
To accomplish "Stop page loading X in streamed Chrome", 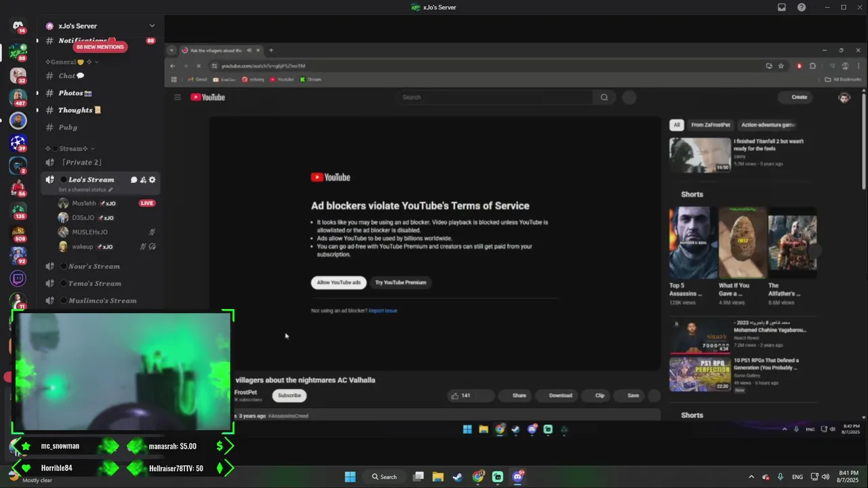I will 199,66.
